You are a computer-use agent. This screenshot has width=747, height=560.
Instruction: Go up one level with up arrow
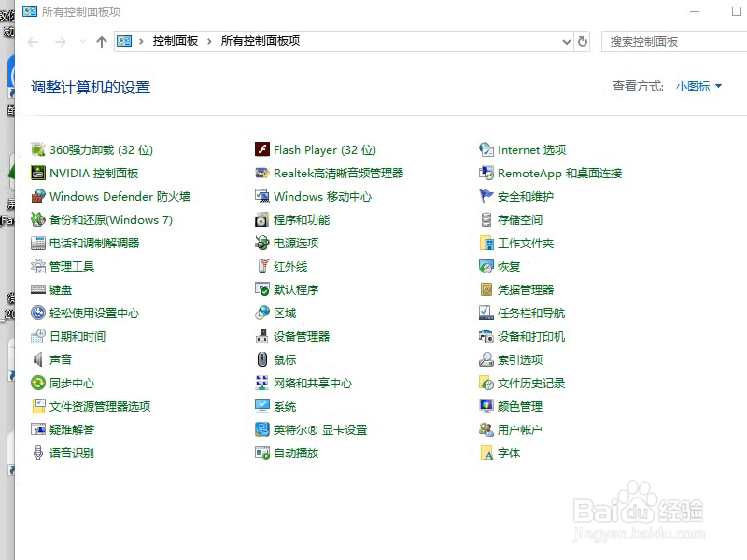point(102,42)
